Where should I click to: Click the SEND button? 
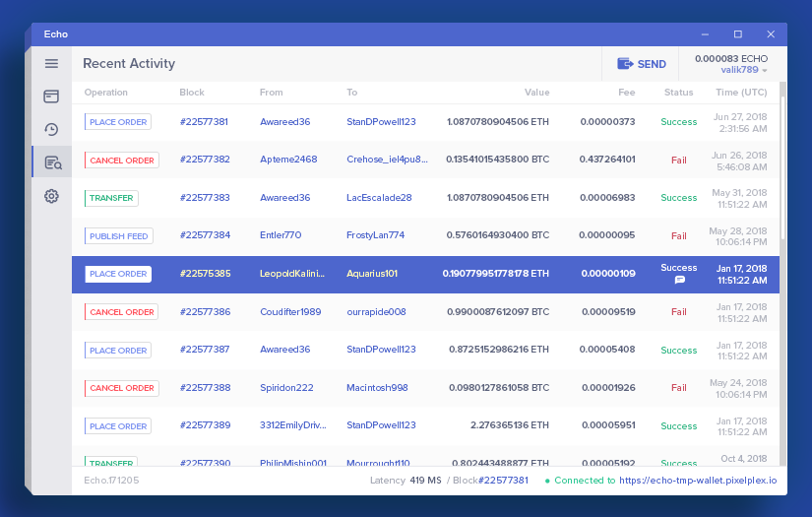pos(641,64)
